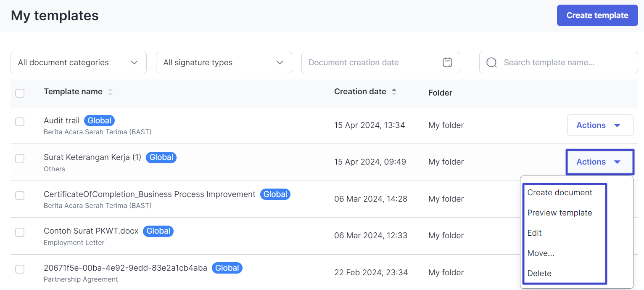
Task: Toggle the select-all checkbox in the table header
Action: tap(20, 93)
